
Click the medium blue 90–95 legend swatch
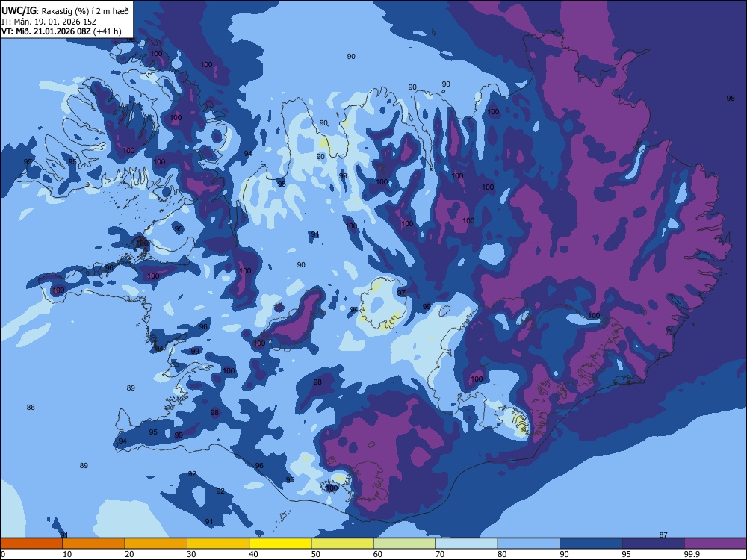coord(591,544)
